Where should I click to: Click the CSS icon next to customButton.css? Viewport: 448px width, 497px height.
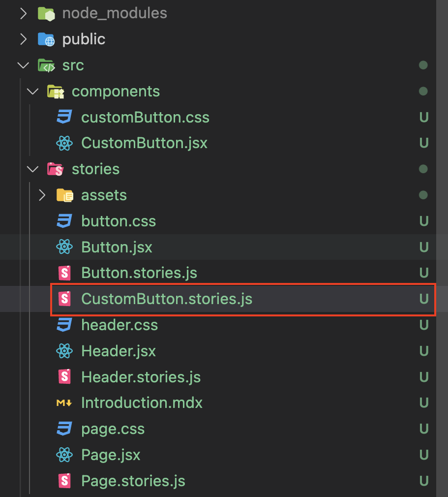click(x=64, y=117)
